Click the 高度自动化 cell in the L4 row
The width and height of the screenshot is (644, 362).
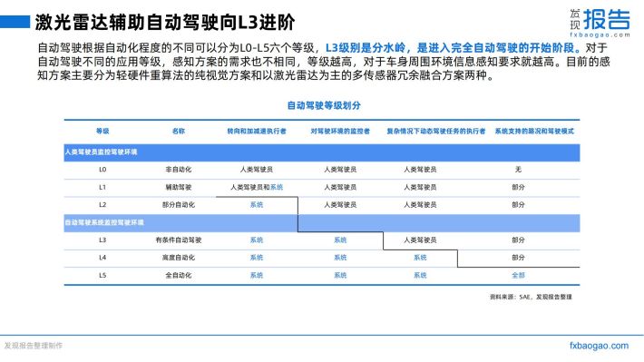click(179, 258)
